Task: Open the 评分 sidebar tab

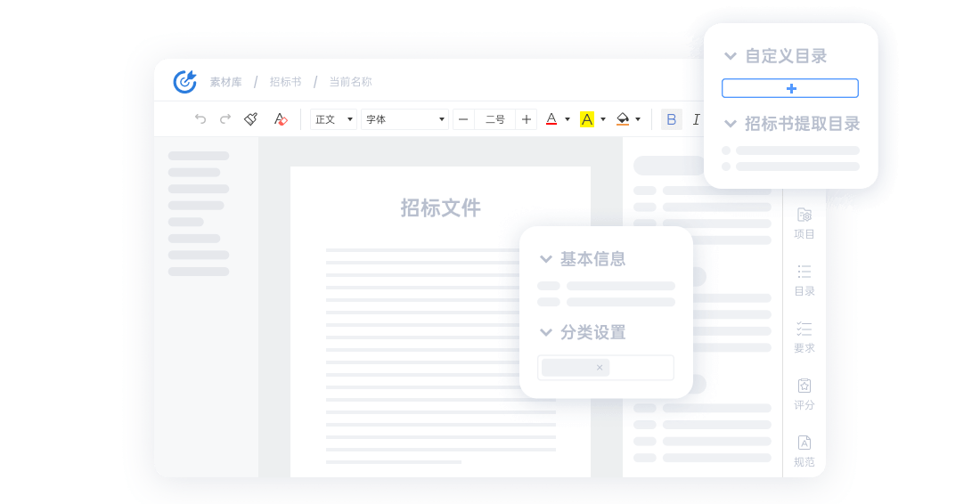Action: coord(804,394)
